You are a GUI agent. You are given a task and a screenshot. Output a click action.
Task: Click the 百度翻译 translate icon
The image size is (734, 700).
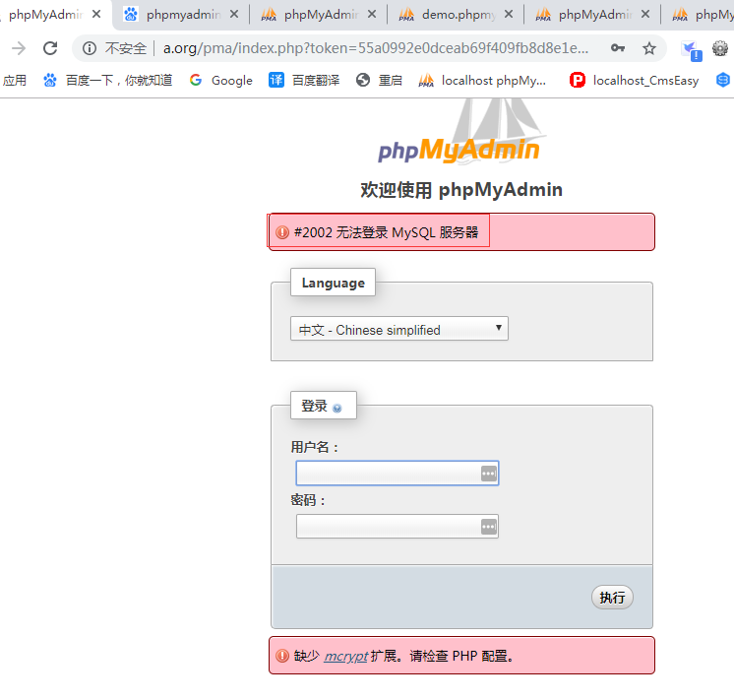pyautogui.click(x=276, y=80)
